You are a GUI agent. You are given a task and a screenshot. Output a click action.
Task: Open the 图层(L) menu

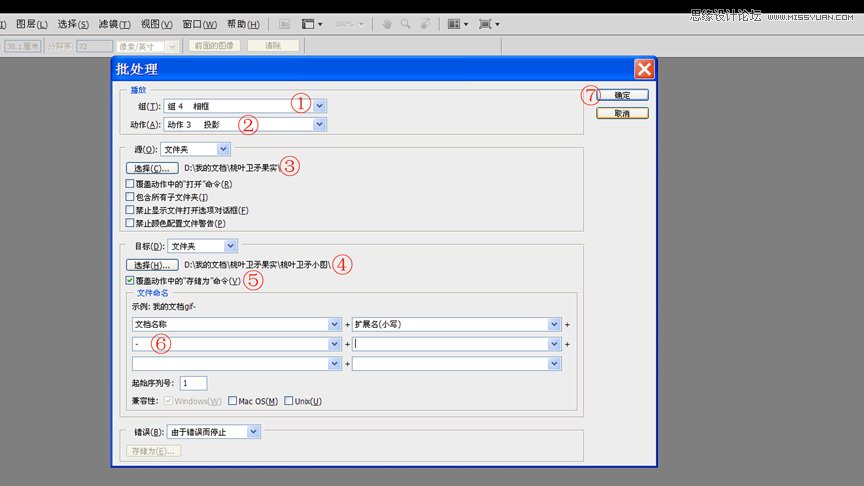pyautogui.click(x=31, y=24)
